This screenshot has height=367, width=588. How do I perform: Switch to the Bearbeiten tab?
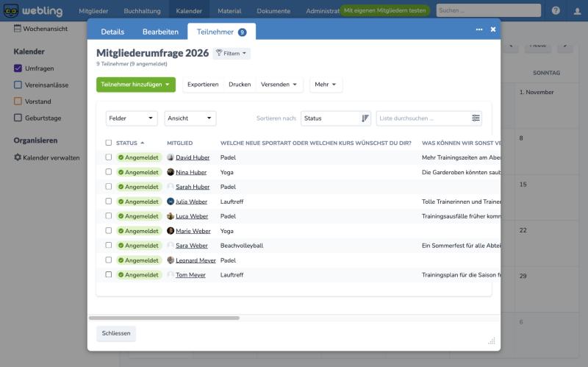click(160, 32)
